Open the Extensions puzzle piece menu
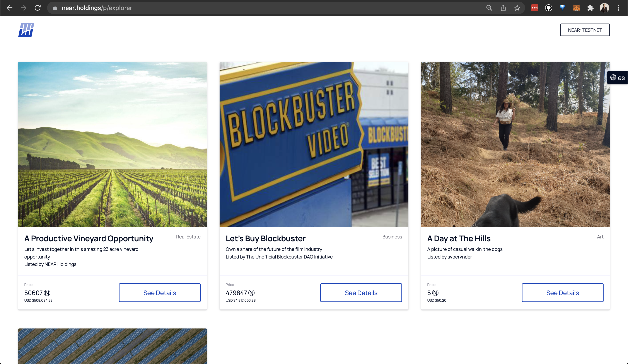 [x=590, y=8]
